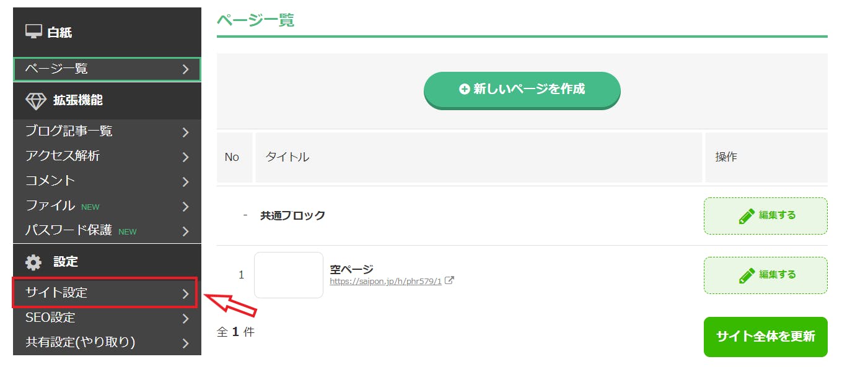Click the diamond icon beside 拡張機能
This screenshot has height=367, width=868.
click(x=35, y=100)
